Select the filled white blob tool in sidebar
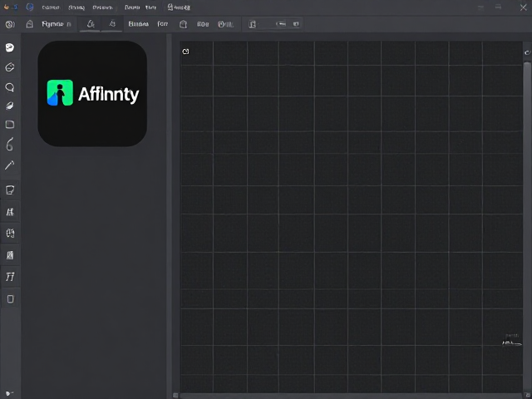Screen dimensions: 532x399 [x=10, y=47]
